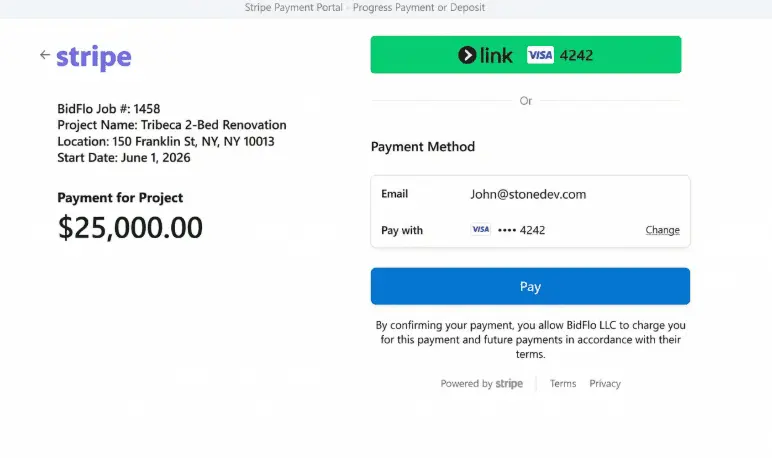
Task: Click the purple Stripe logo
Action: click(x=94, y=58)
